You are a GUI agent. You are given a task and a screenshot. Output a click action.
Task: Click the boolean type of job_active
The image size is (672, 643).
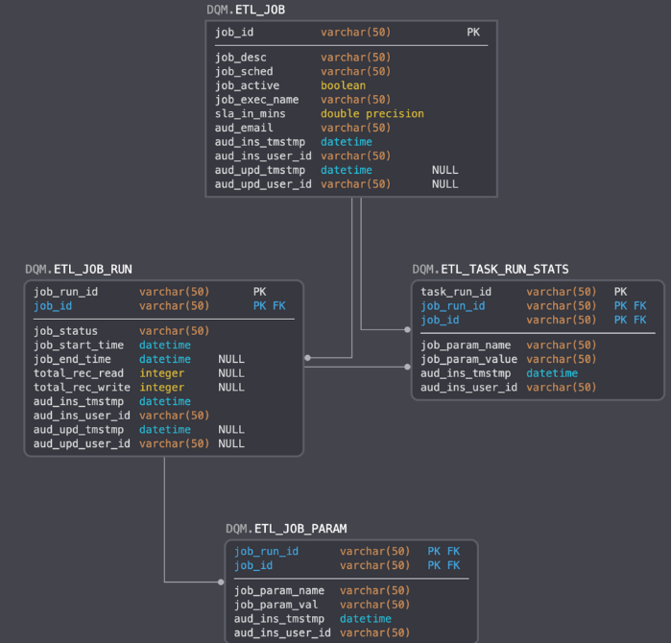(343, 85)
